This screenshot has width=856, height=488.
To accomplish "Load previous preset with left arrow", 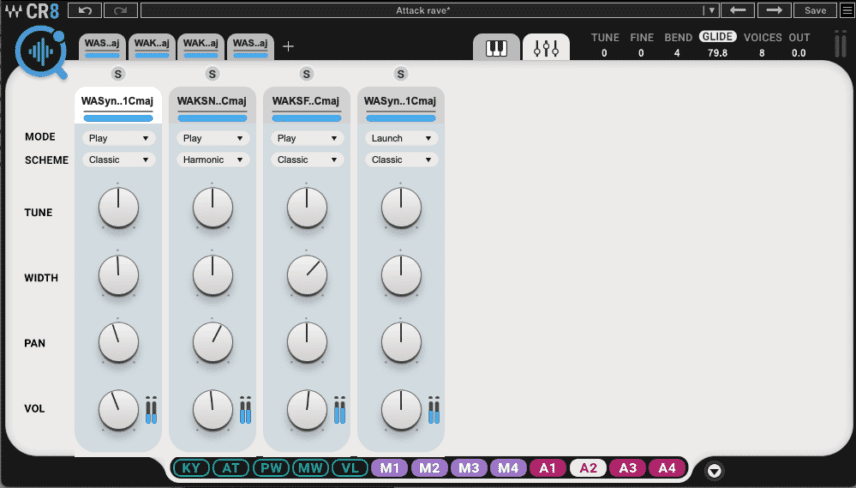I will pyautogui.click(x=738, y=10).
